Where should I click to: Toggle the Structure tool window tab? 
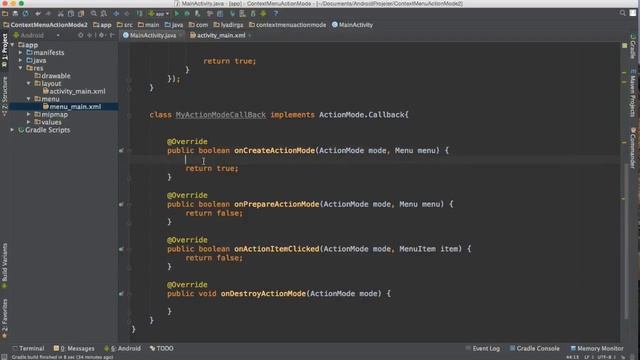[4, 96]
